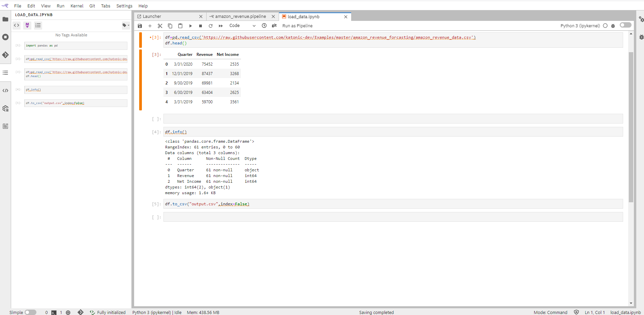Copy the selected cells
Screen dimensions: 644x315
click(x=170, y=26)
